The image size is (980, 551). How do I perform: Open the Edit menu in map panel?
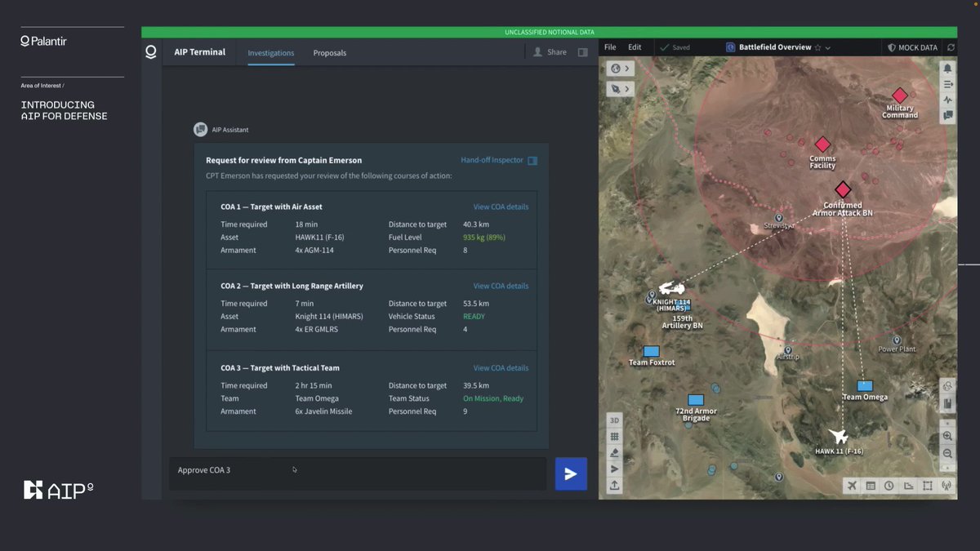[635, 47]
